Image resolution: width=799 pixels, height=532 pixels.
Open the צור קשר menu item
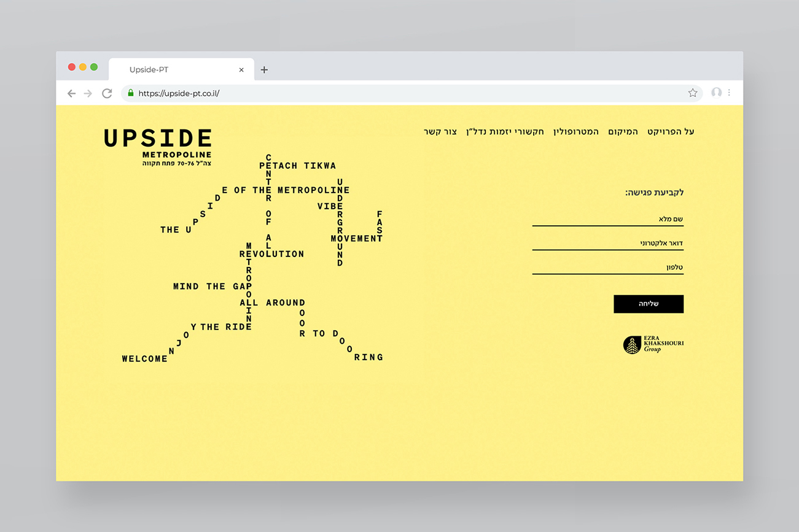[440, 131]
